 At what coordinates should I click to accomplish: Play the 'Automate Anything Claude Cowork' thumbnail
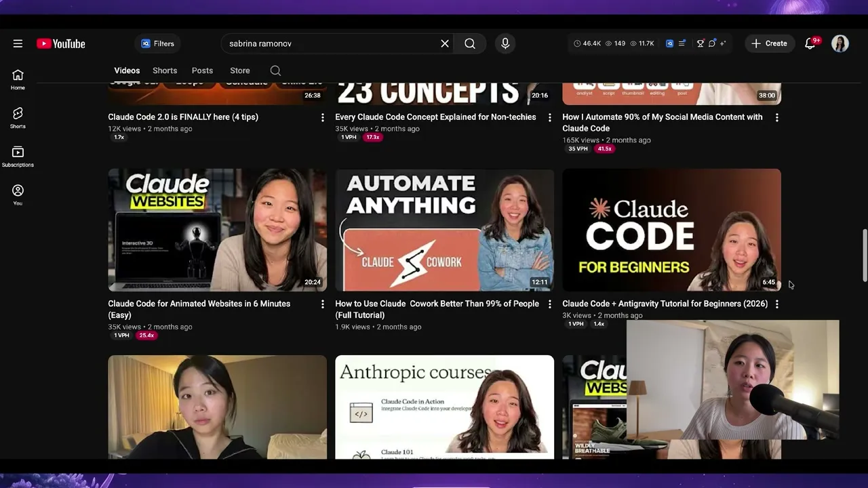point(444,230)
